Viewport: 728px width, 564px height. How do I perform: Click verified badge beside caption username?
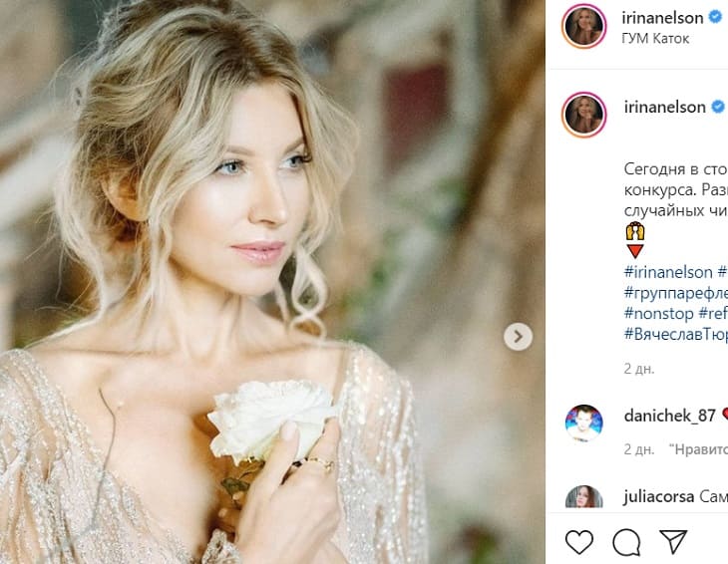tap(715, 107)
